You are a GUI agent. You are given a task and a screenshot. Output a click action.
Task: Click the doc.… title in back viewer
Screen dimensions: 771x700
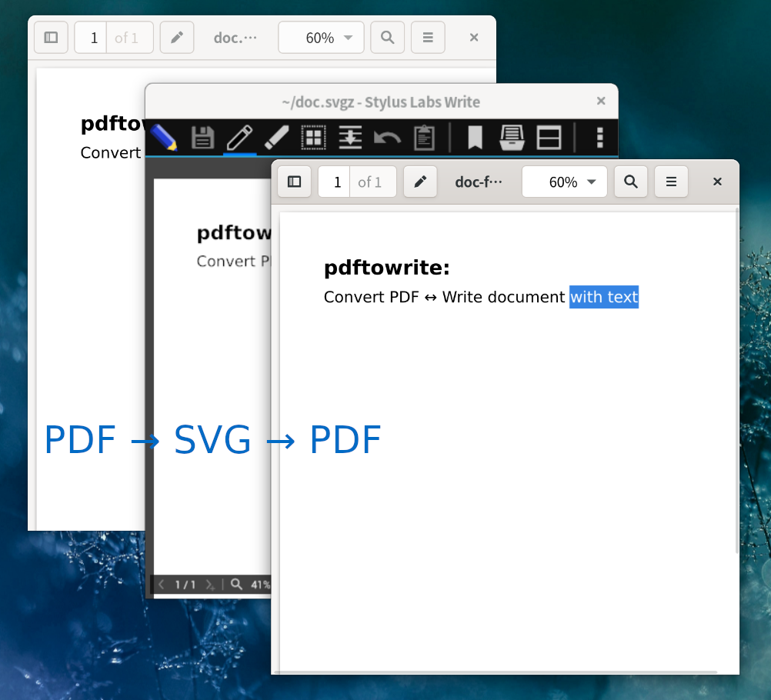[235, 38]
